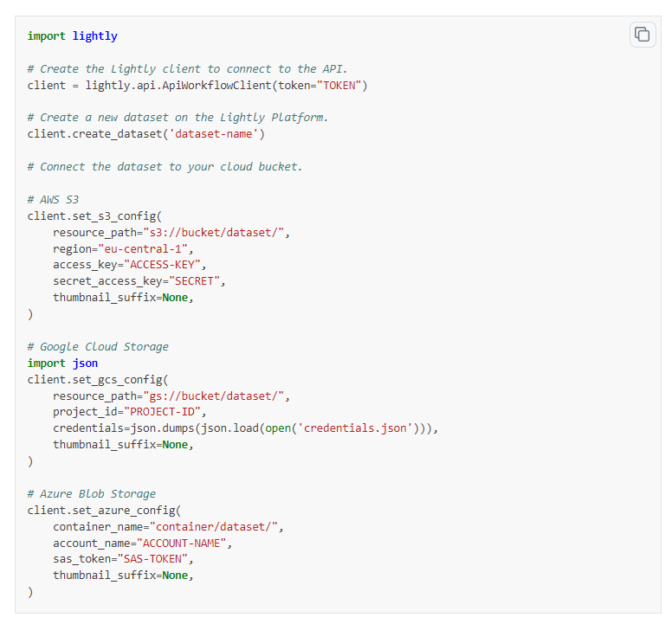Screen dimensions: 672x624
Task: Click the sas_token "SAS-TOKEN" line
Action: tap(124, 559)
